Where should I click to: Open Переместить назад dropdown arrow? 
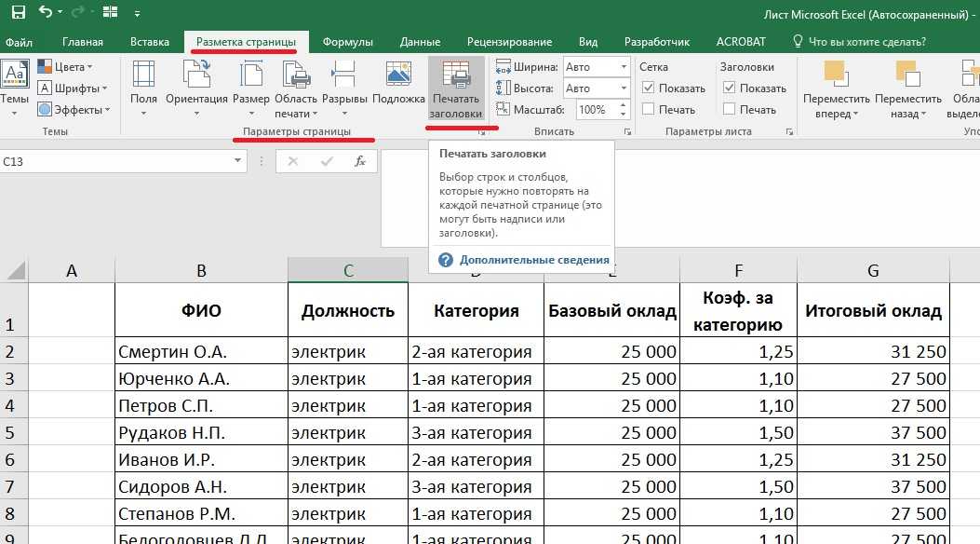(x=924, y=114)
